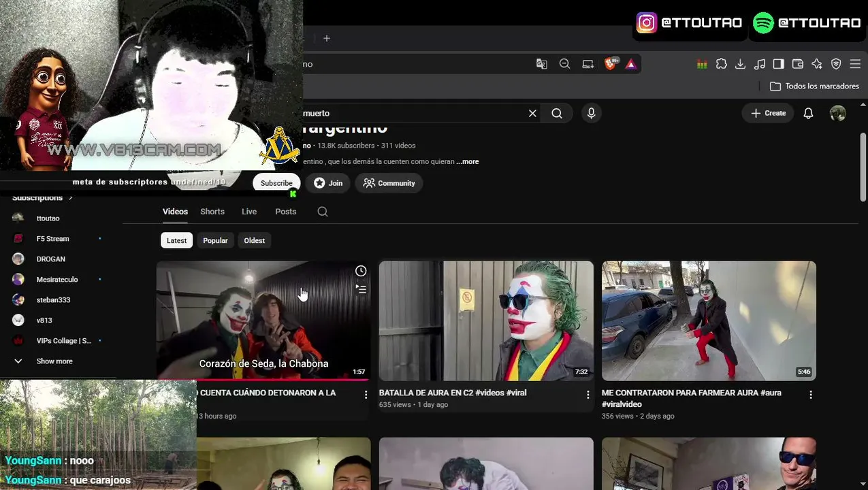Screen dimensions: 868x490
Task: Toggle the browser sidebar panel icon
Action: 779,64
